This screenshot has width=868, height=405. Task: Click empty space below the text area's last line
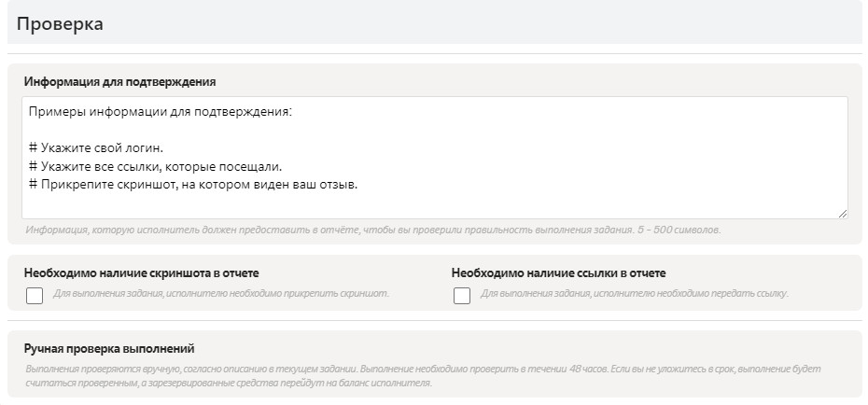click(x=373, y=204)
